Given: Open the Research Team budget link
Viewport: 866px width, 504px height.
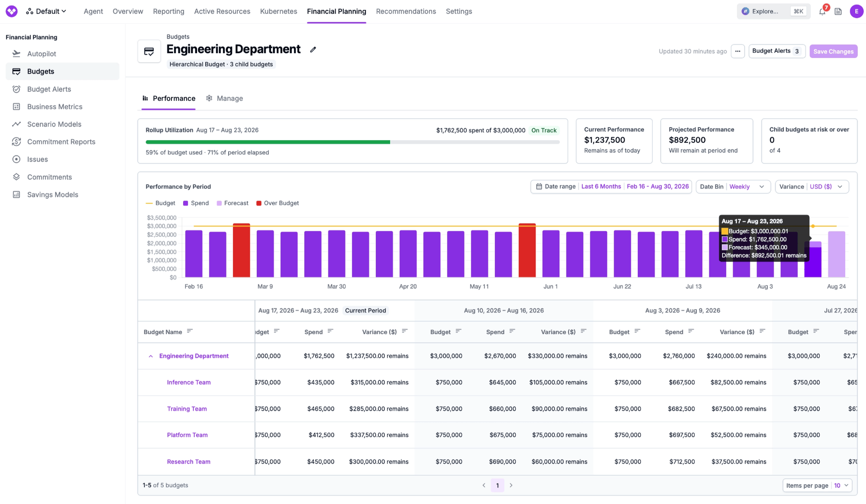Looking at the screenshot, I should point(189,462).
